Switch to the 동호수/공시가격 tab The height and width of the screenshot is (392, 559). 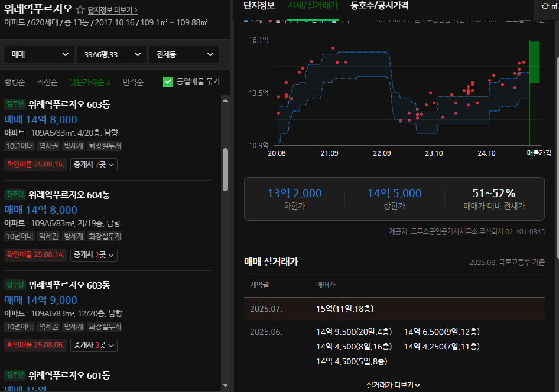coord(380,6)
